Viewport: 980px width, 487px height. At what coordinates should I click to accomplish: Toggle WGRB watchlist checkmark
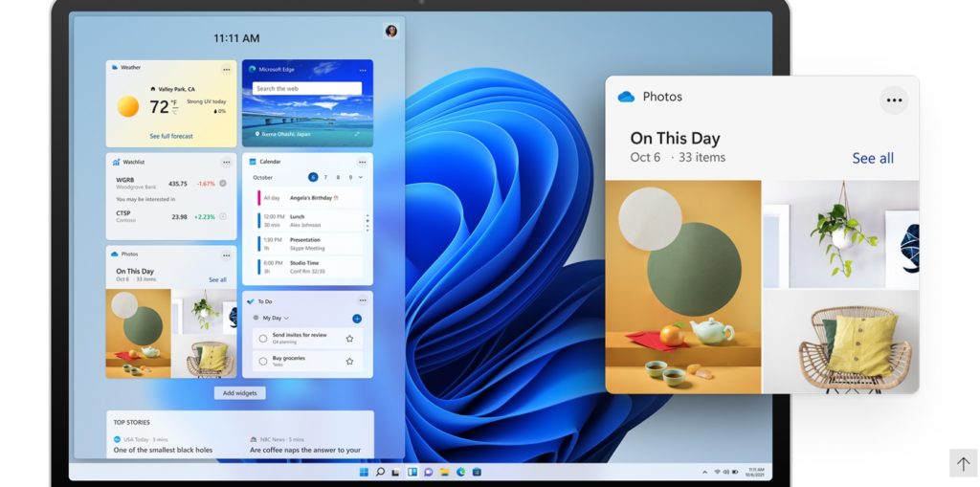[223, 183]
